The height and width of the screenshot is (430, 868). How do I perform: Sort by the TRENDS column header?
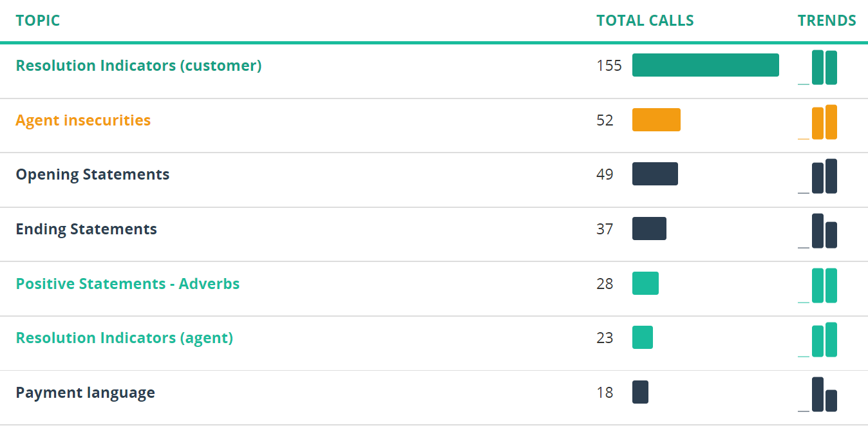827,21
